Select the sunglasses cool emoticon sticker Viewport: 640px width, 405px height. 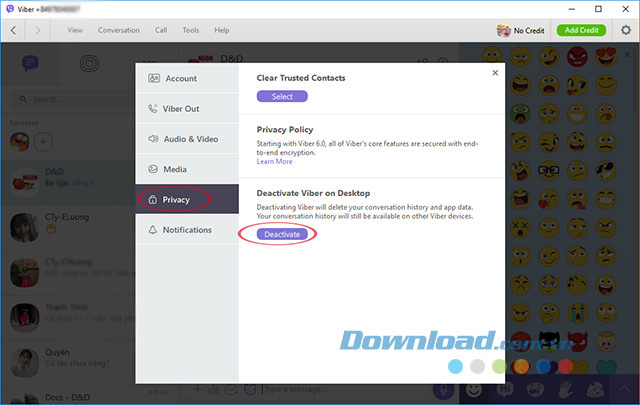point(606,171)
